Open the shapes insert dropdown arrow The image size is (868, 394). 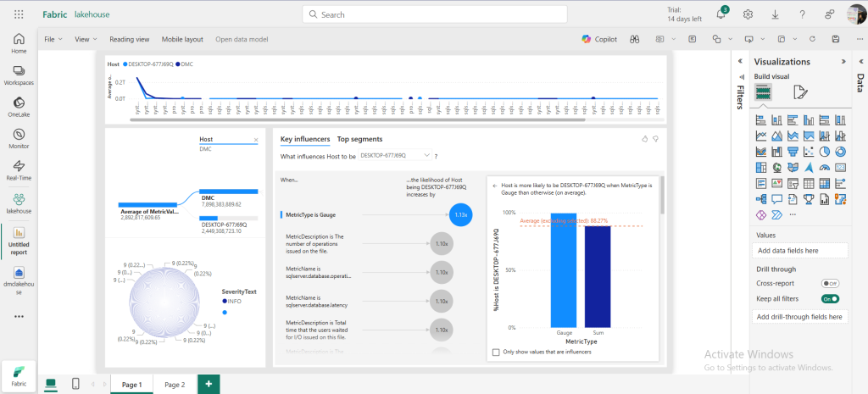point(730,39)
